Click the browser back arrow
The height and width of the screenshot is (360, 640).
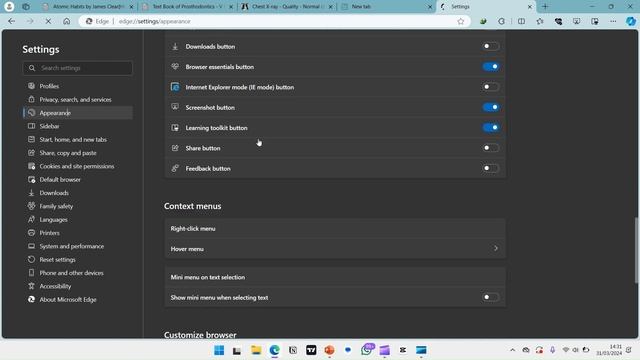tap(11, 21)
